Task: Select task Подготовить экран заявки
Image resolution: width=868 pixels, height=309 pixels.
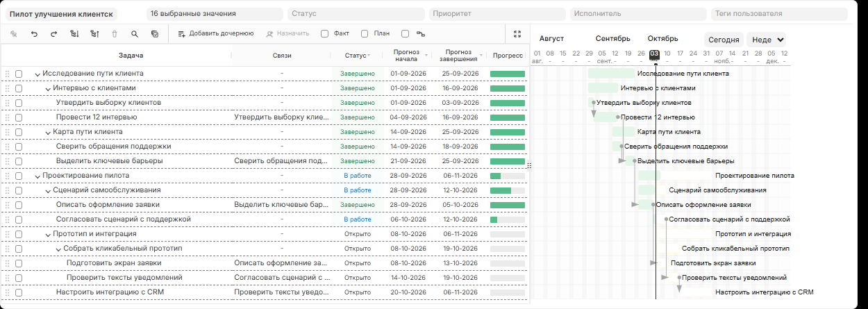Action: click(x=114, y=263)
